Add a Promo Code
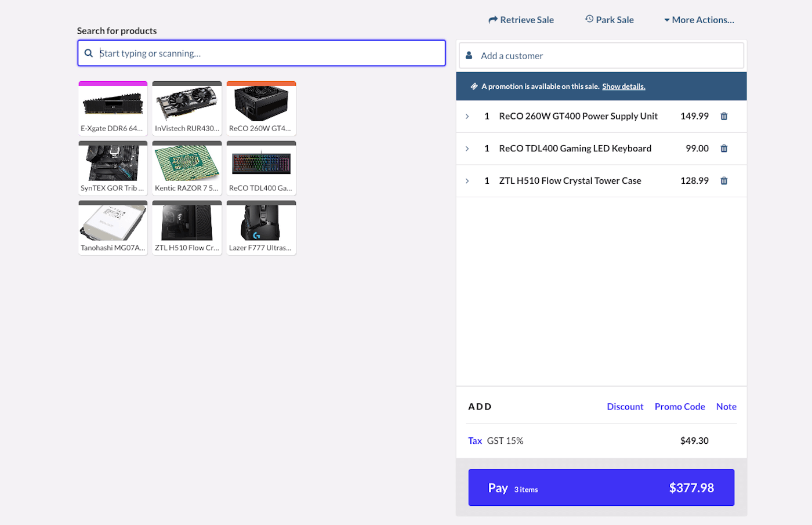This screenshot has width=812, height=525. click(680, 407)
